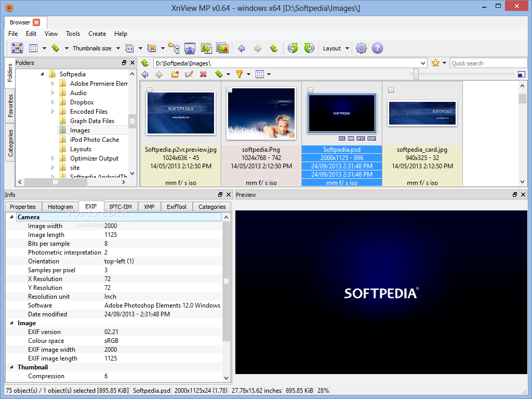Click the view-mode grid icon in main toolbar
532x399 pixels.
pos(33,48)
